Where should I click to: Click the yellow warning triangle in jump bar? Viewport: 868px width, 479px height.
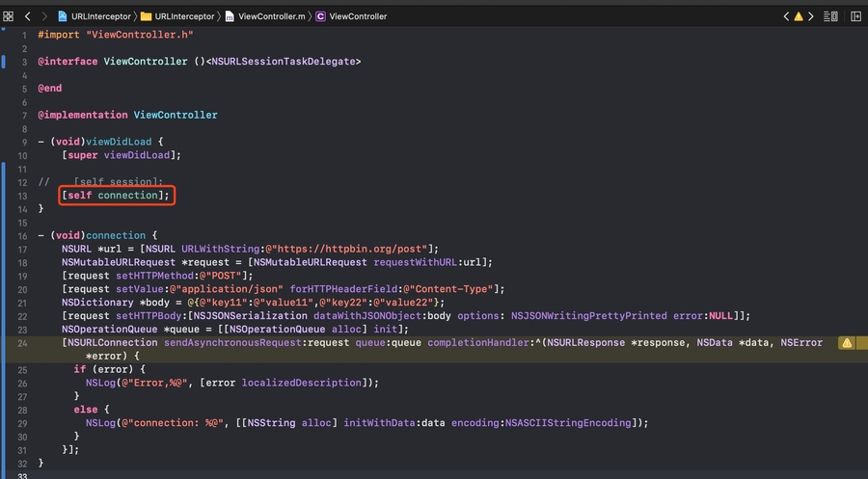(799, 16)
